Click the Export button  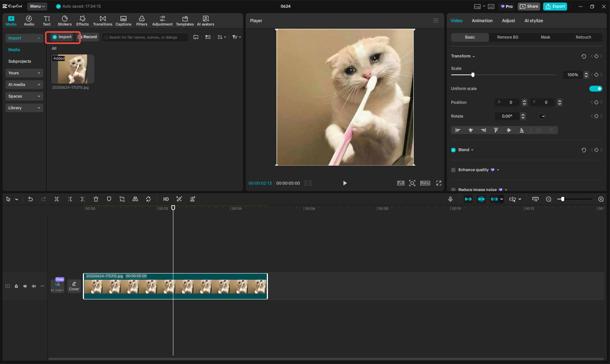[555, 6]
